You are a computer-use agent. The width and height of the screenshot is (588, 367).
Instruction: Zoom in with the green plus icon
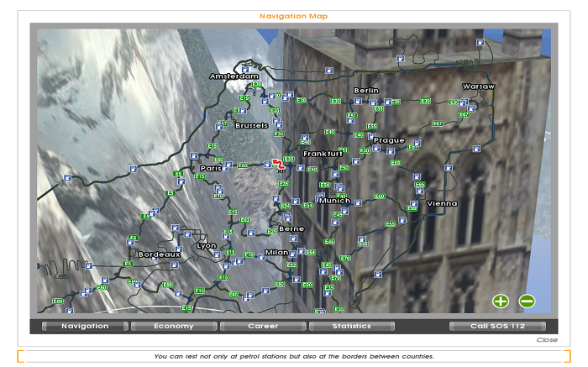click(x=501, y=301)
